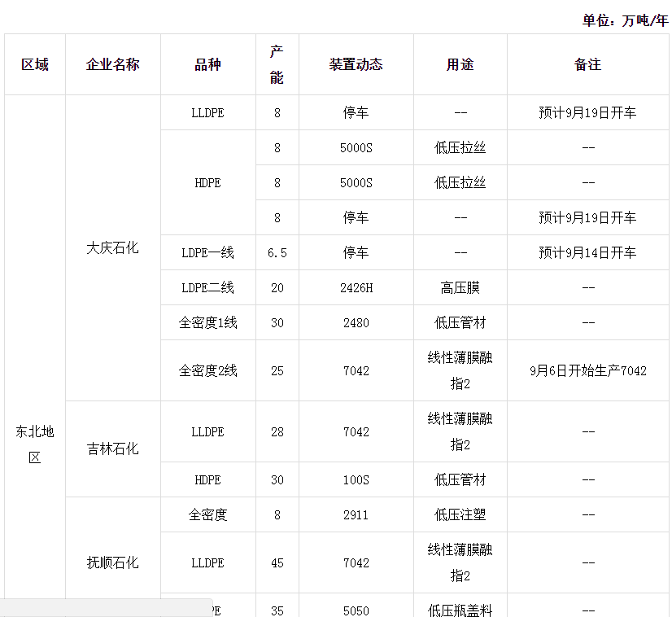Click 线性薄膜融指2 in 吉林石化 LLDPE row
672x617 pixels.
point(460,431)
